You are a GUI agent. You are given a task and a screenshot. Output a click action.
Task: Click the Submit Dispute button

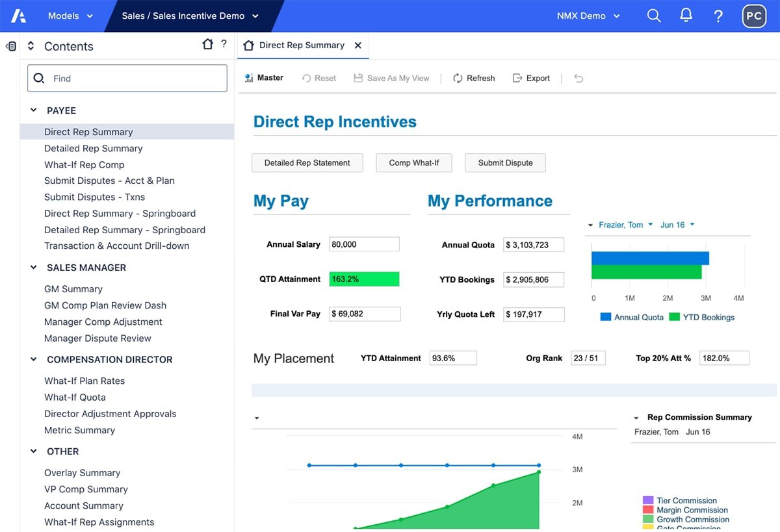point(505,163)
